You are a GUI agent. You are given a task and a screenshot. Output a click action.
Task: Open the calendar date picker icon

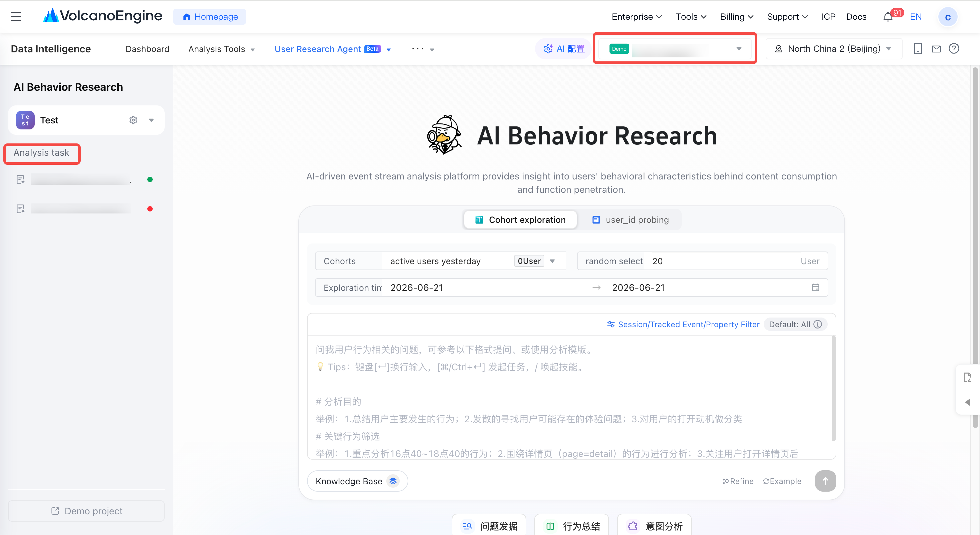(815, 288)
